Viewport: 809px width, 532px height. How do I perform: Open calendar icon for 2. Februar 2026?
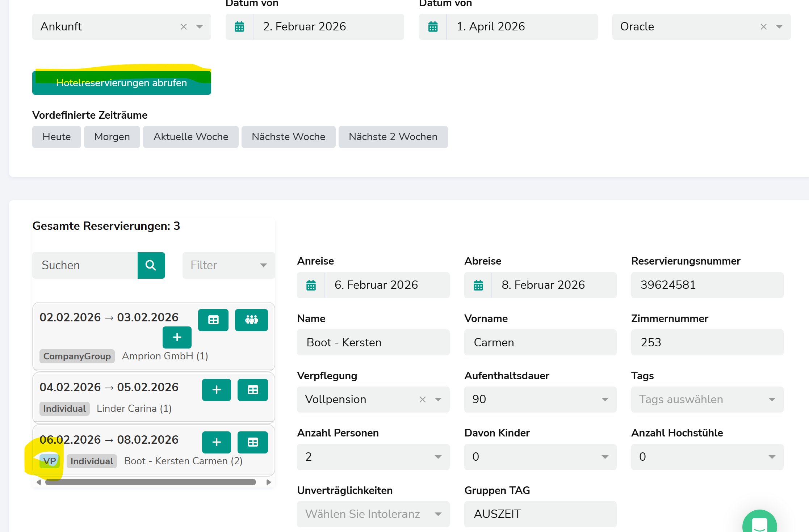239,27
